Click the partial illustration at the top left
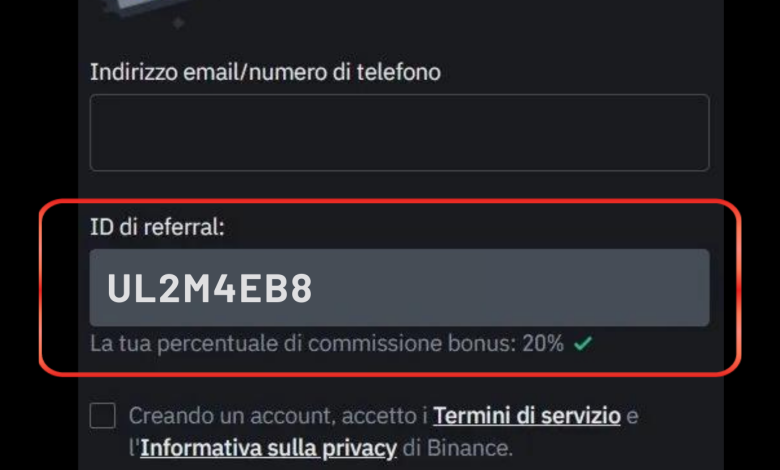 142,8
